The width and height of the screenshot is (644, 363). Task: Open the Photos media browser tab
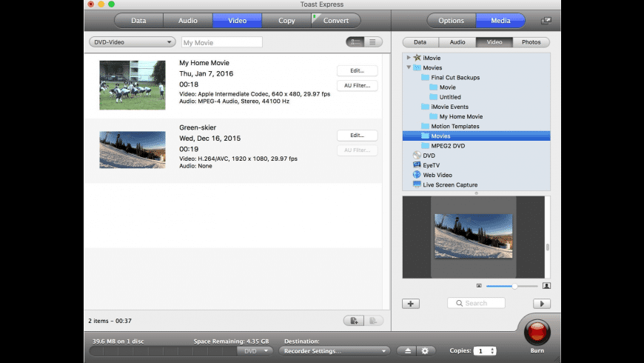531,42
